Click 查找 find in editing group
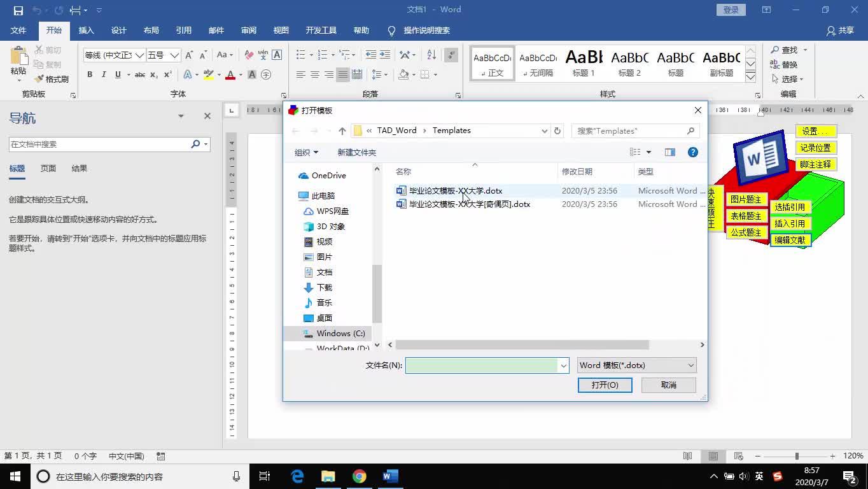The width and height of the screenshot is (868, 489). tap(784, 50)
